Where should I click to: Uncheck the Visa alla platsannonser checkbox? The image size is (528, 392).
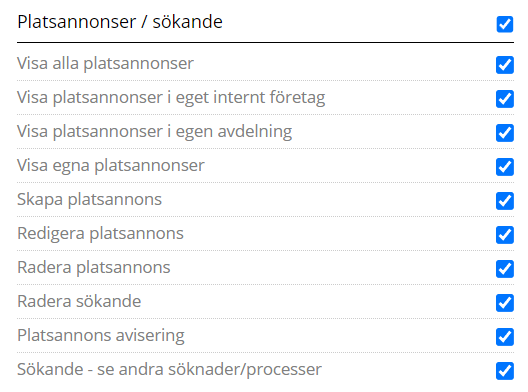(505, 65)
